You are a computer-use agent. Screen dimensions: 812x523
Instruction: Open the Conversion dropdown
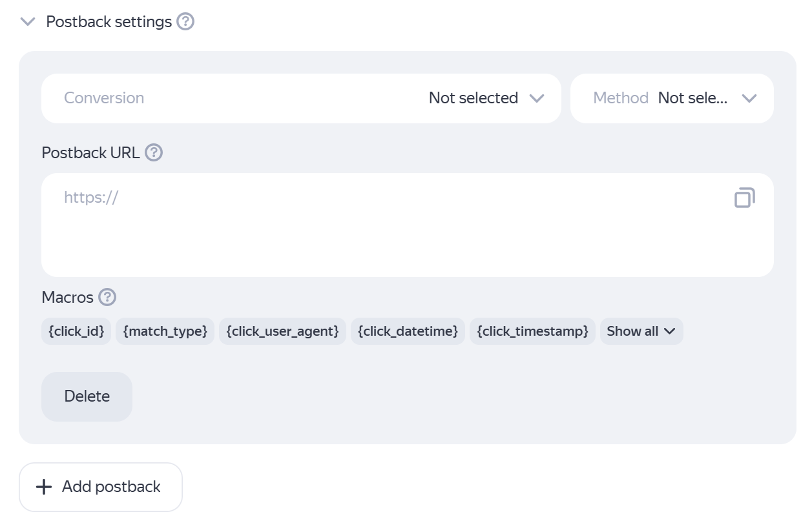pos(300,98)
